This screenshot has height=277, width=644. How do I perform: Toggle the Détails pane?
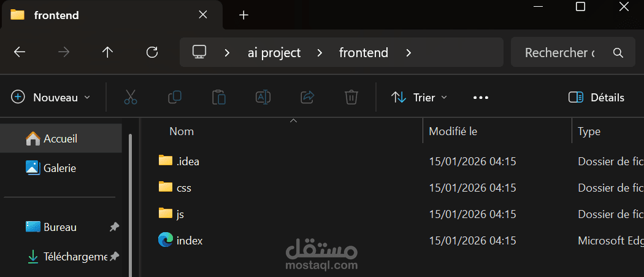pos(596,97)
